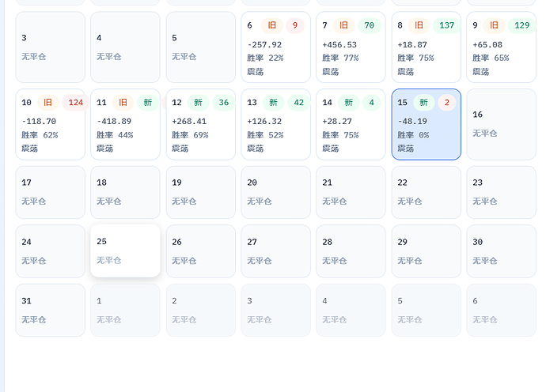Viewport: 546px width, 392px height.
Task: Select the day 27 card
Action: point(276,251)
